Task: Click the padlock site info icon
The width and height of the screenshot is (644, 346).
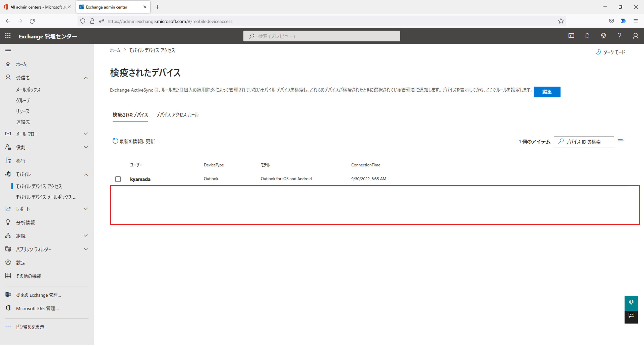Action: coord(92,21)
